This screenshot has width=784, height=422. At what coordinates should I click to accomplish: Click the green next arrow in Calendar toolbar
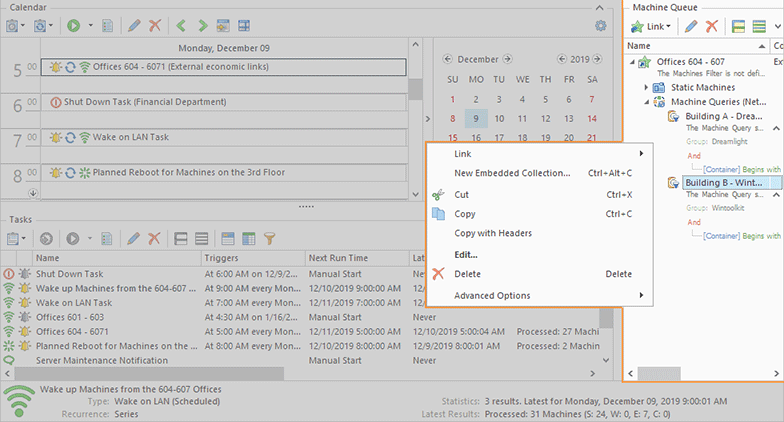click(203, 25)
